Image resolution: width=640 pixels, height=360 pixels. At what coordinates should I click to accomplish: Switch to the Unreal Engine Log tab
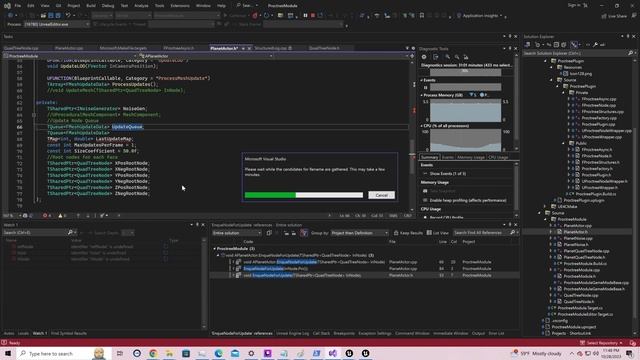(x=293, y=333)
